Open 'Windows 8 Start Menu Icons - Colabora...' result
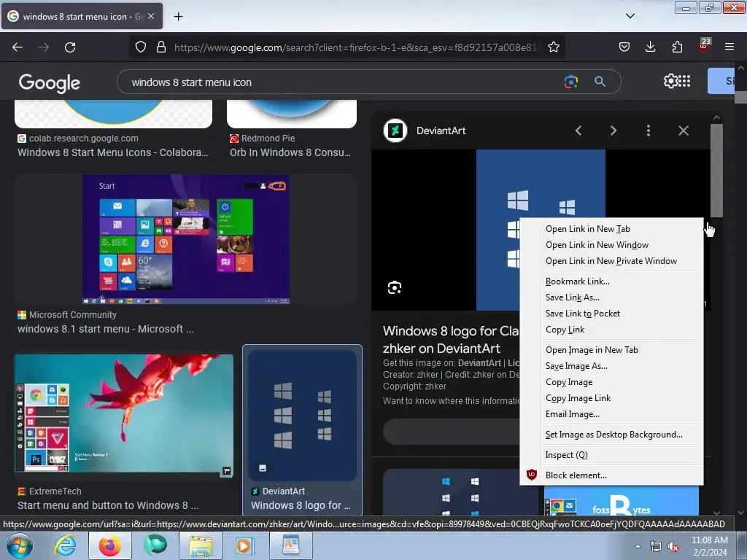This screenshot has height=560, width=747. tap(113, 153)
